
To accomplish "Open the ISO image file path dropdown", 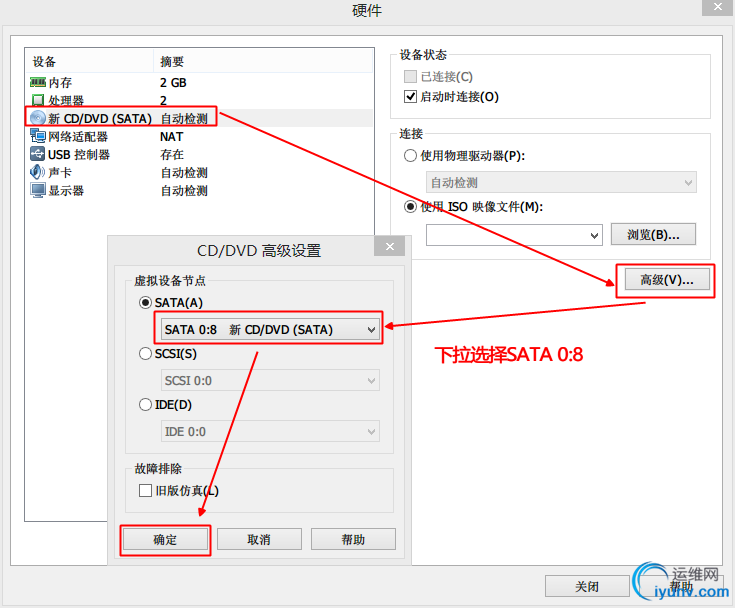I will (x=514, y=234).
